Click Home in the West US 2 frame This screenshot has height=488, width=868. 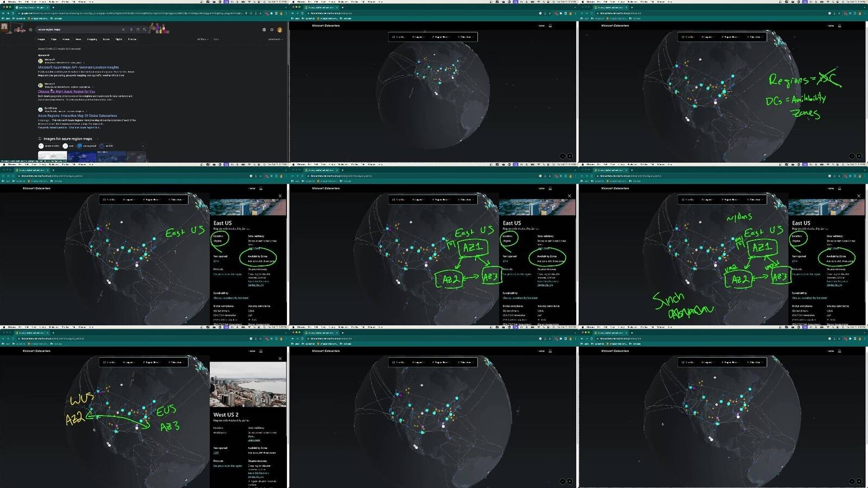point(252,351)
